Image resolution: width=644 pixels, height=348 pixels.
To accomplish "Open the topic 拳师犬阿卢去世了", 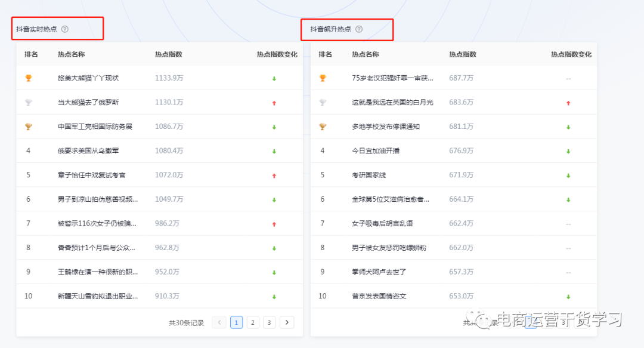I will click(x=379, y=272).
